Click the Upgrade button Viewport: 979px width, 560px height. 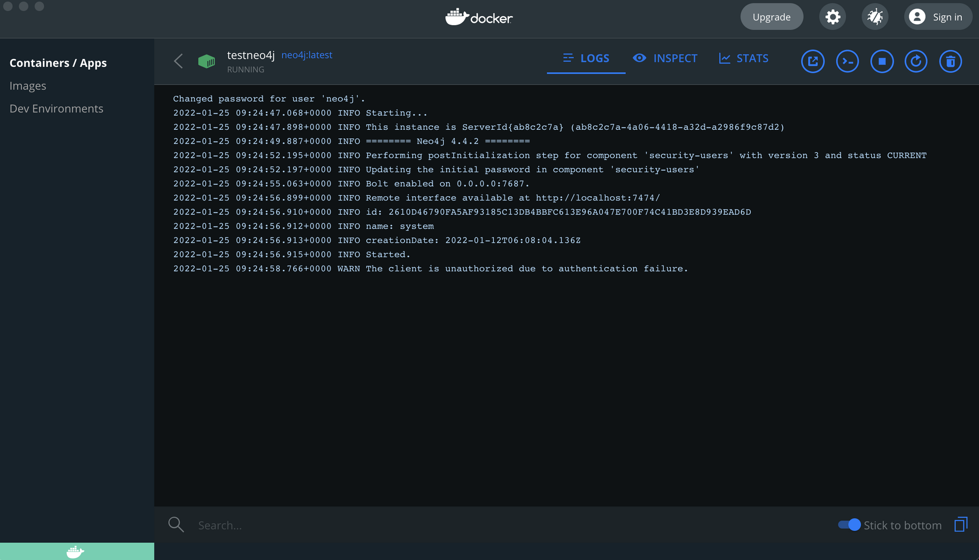771,17
